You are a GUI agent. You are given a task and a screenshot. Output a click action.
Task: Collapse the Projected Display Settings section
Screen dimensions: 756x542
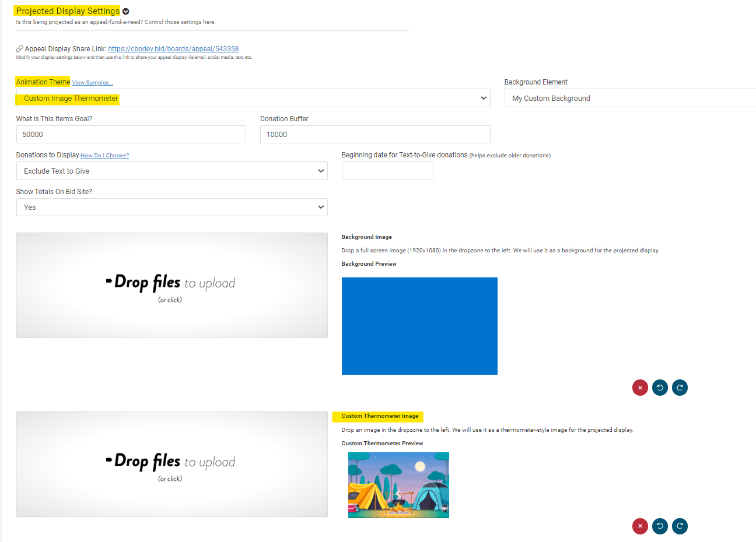pos(126,12)
